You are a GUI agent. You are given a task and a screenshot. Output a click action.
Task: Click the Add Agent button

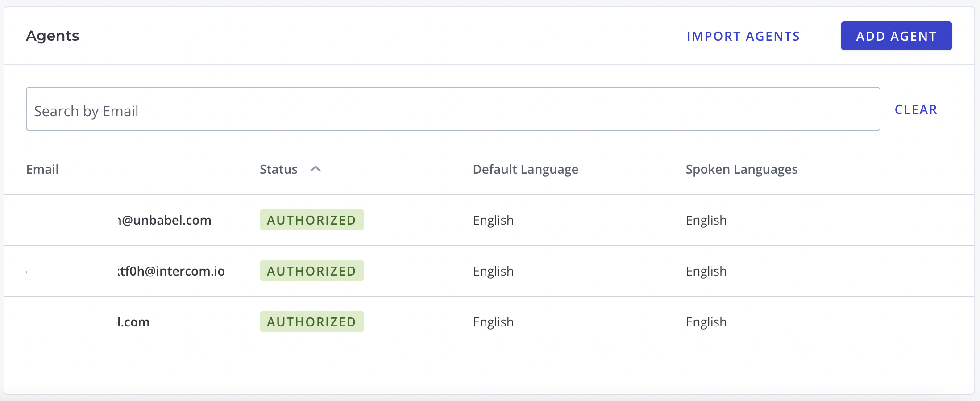pos(896,36)
